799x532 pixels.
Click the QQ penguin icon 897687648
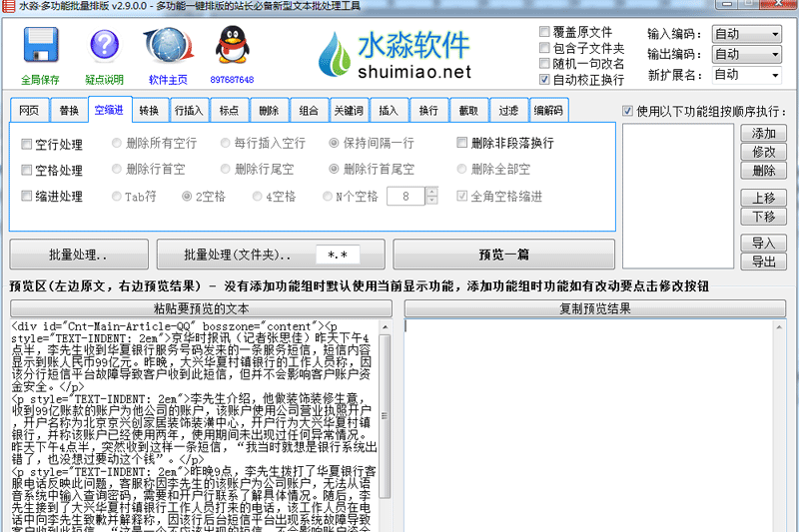(232, 45)
